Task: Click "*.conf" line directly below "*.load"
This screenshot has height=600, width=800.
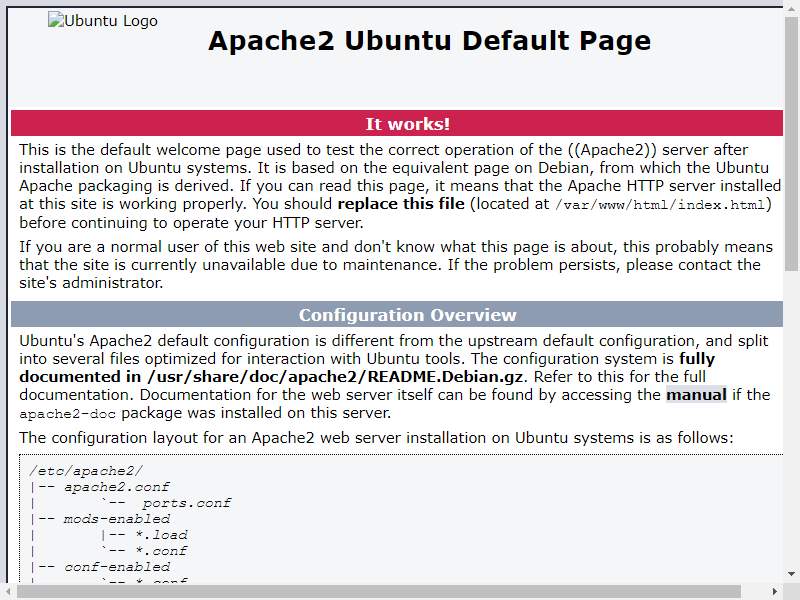Action: click(162, 551)
